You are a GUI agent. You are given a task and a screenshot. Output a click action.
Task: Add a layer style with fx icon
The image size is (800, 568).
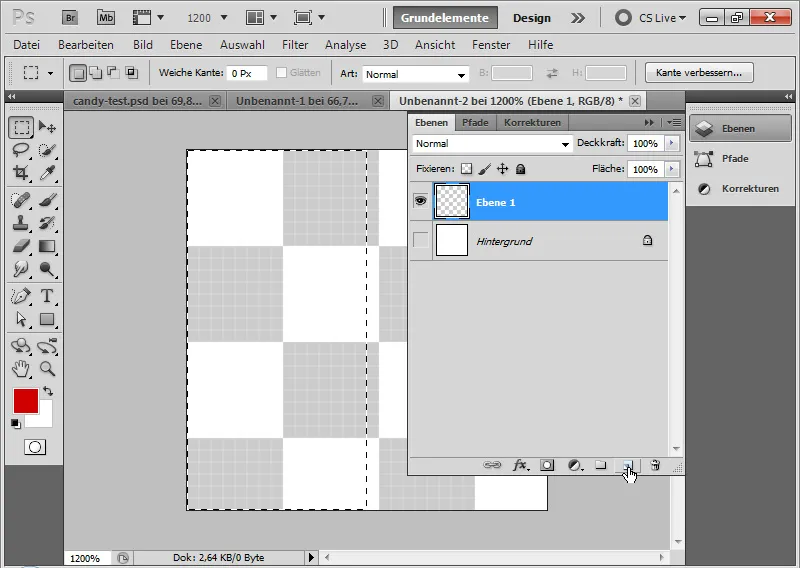coord(520,465)
